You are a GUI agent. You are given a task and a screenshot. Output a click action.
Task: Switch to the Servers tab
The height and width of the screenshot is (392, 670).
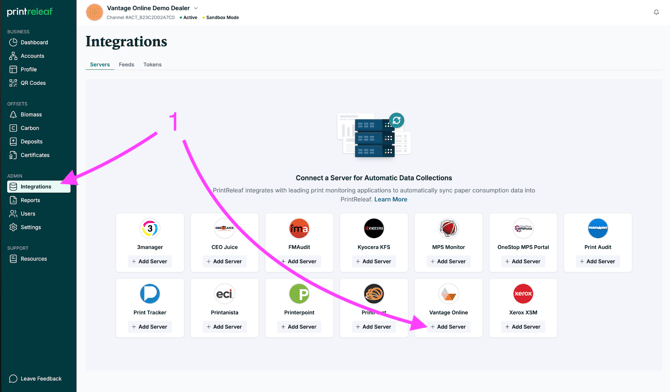[100, 65]
